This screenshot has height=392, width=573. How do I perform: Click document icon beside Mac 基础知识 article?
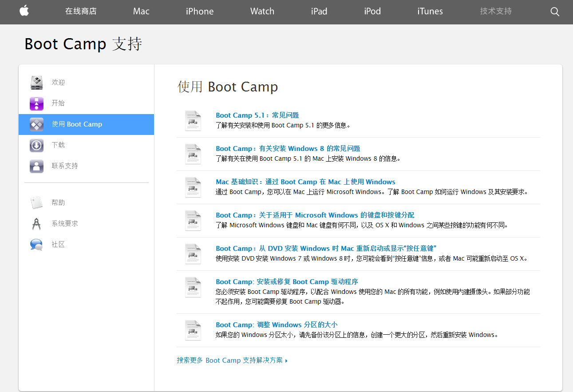(193, 187)
